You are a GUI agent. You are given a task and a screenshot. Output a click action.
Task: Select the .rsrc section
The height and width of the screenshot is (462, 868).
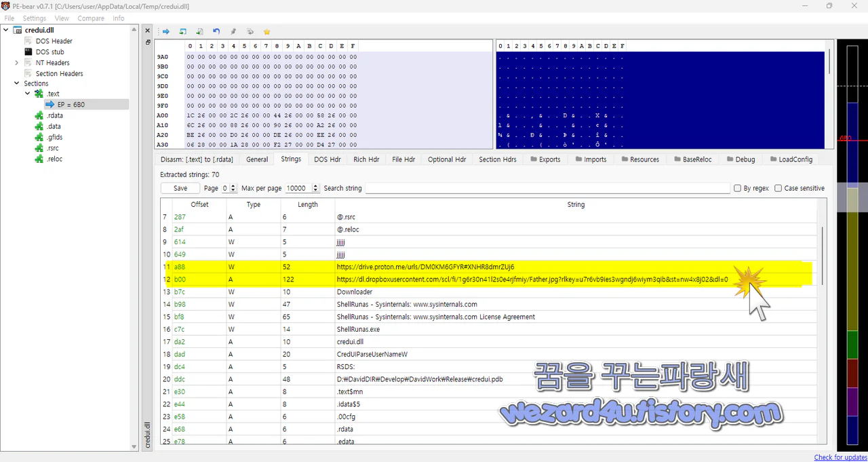[x=53, y=148]
